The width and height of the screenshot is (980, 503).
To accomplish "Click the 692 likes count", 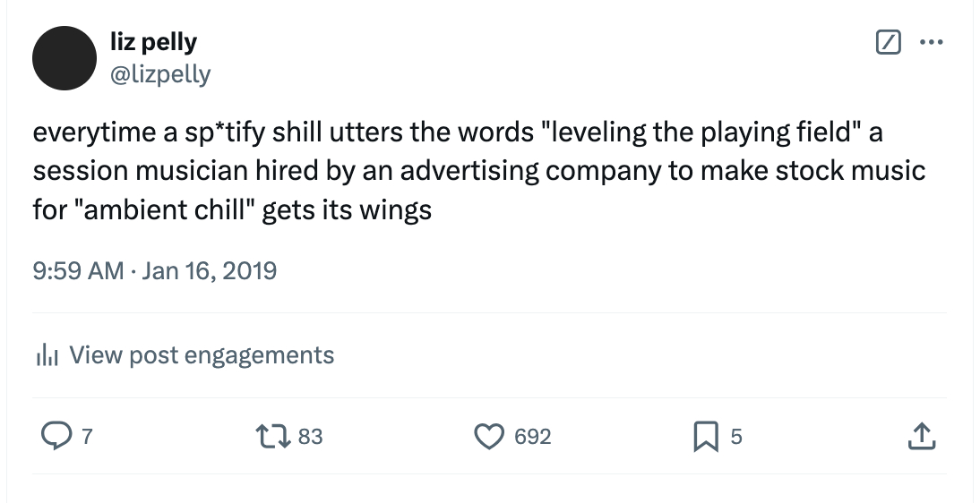I will click(533, 437).
